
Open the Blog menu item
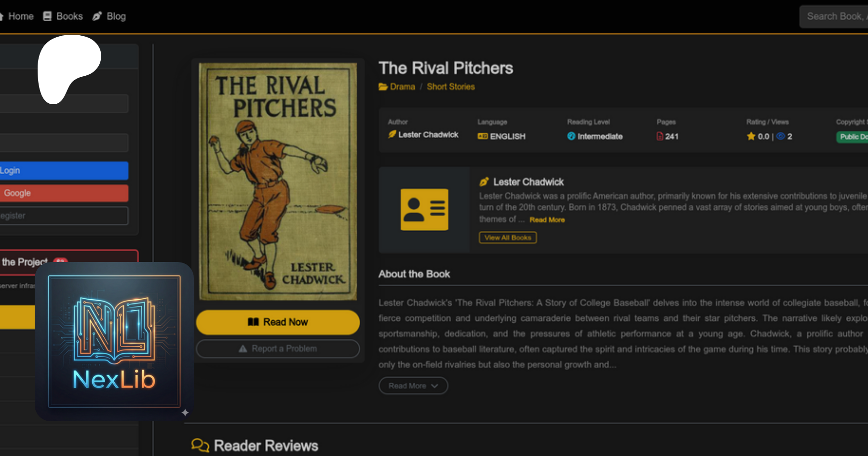[x=109, y=16]
